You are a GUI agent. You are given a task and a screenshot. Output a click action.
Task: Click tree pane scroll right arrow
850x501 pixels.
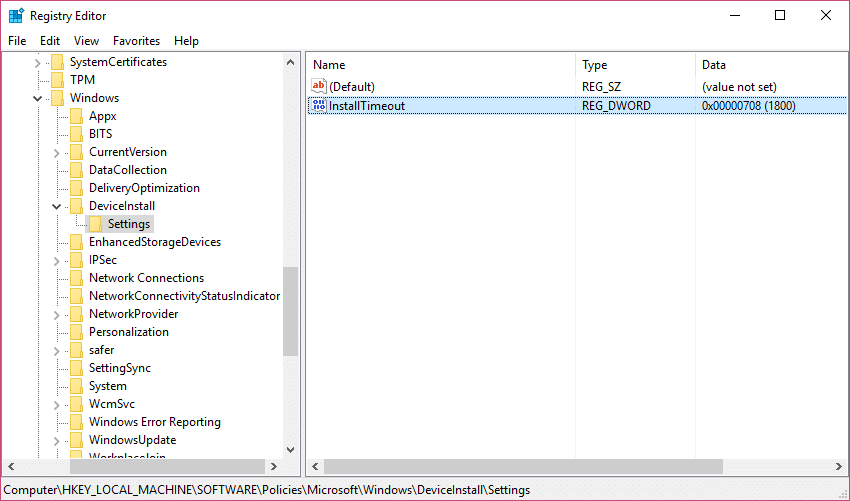tap(274, 466)
